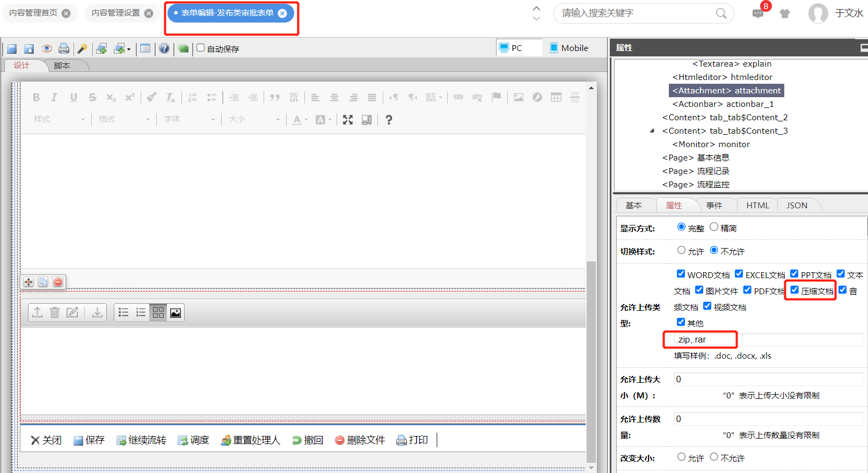Select Htmleditor htmleditor tree node
The height and width of the screenshot is (473, 868).
(x=723, y=77)
